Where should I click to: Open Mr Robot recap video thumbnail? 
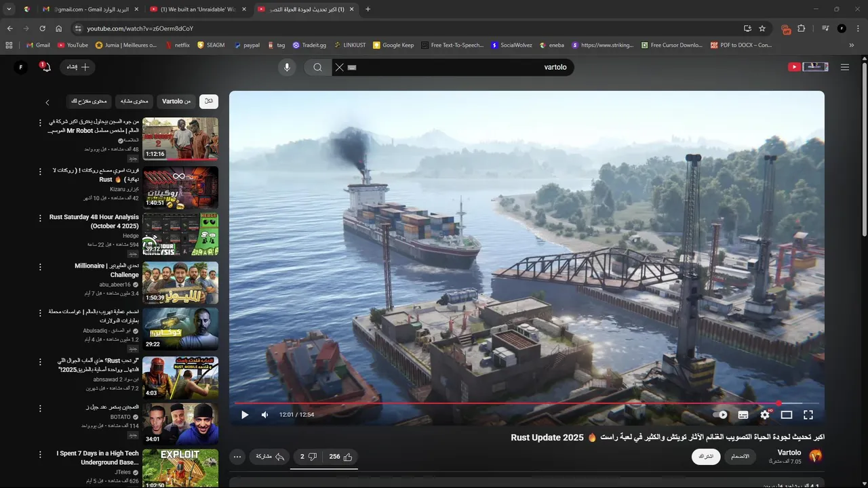pyautogui.click(x=180, y=138)
